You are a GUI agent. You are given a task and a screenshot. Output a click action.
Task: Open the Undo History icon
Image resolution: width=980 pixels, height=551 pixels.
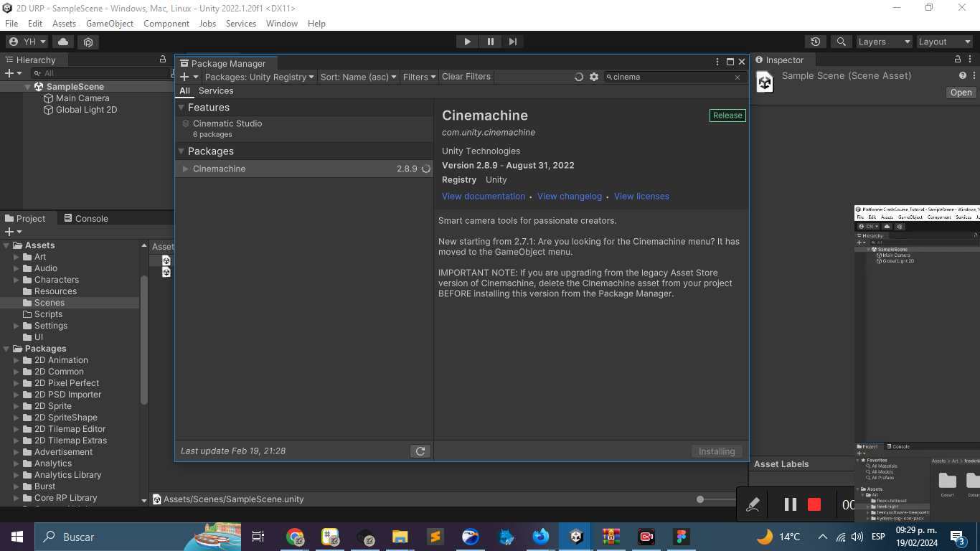(x=815, y=42)
